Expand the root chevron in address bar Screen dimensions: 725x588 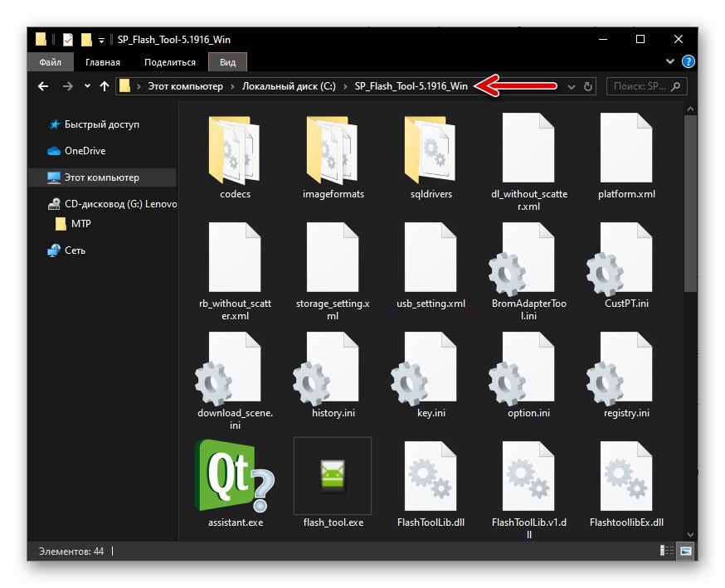pyautogui.click(x=139, y=86)
